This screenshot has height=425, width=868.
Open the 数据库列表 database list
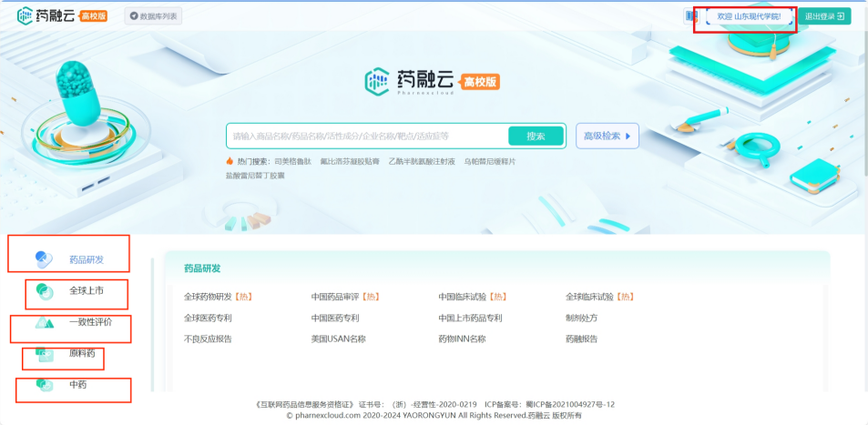click(x=153, y=16)
